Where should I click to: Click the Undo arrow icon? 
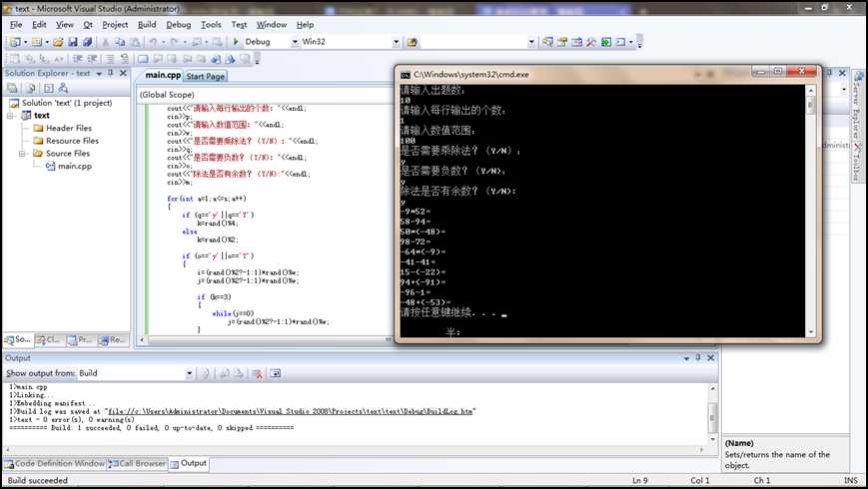click(153, 42)
